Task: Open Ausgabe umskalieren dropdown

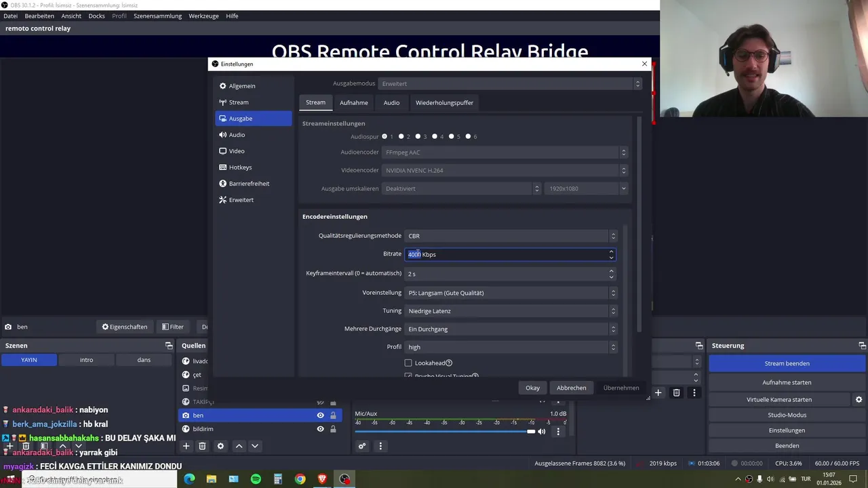Action: [x=461, y=188]
